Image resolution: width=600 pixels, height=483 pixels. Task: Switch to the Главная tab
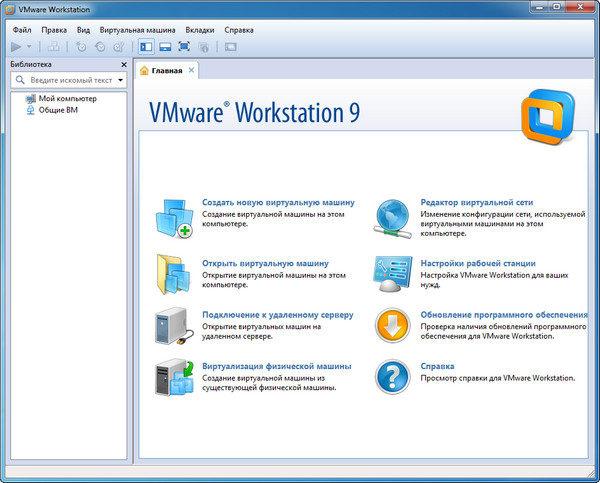[x=167, y=70]
